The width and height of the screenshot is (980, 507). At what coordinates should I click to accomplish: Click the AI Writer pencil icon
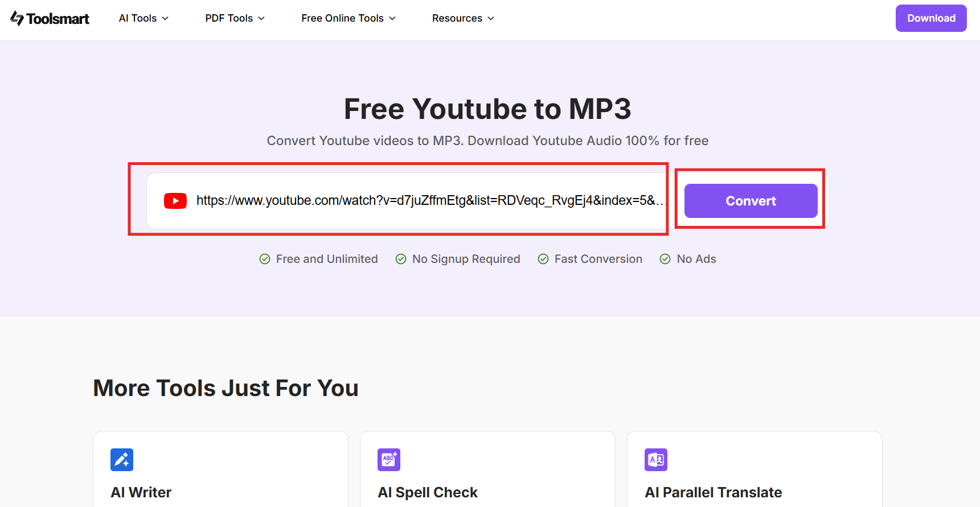coord(122,460)
